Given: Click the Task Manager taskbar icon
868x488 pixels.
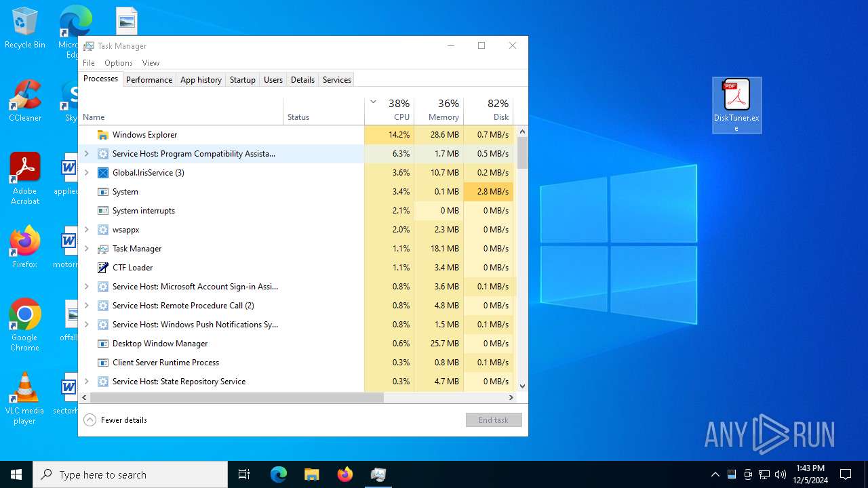Looking at the screenshot, I should (x=378, y=474).
